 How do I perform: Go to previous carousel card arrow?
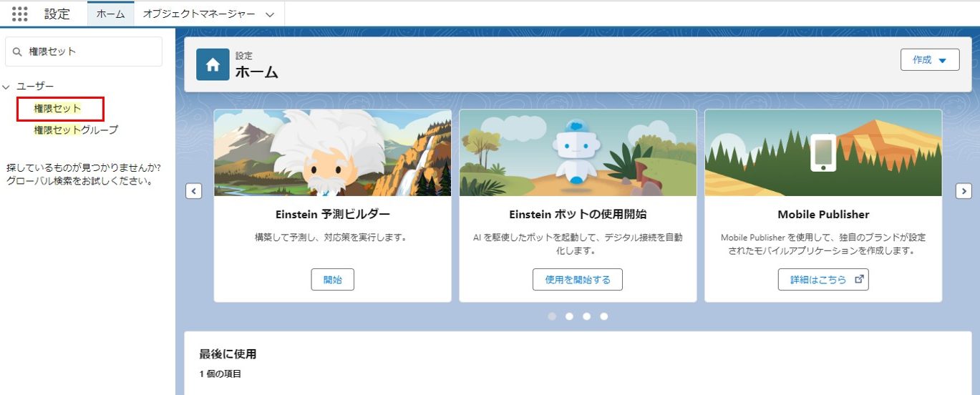click(x=193, y=191)
